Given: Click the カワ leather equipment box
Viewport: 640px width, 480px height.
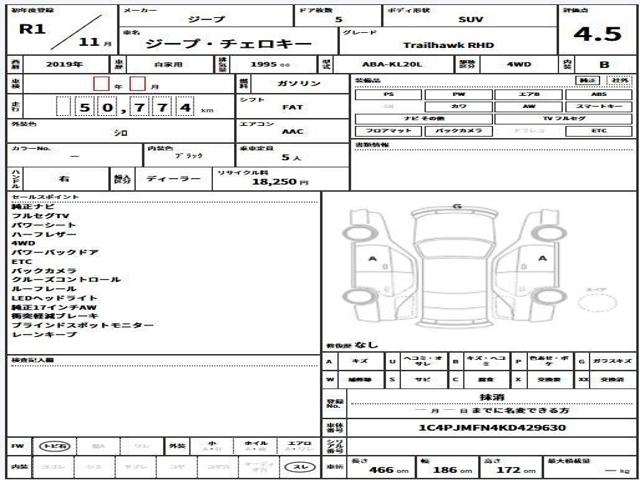Looking at the screenshot, I should 458,107.
